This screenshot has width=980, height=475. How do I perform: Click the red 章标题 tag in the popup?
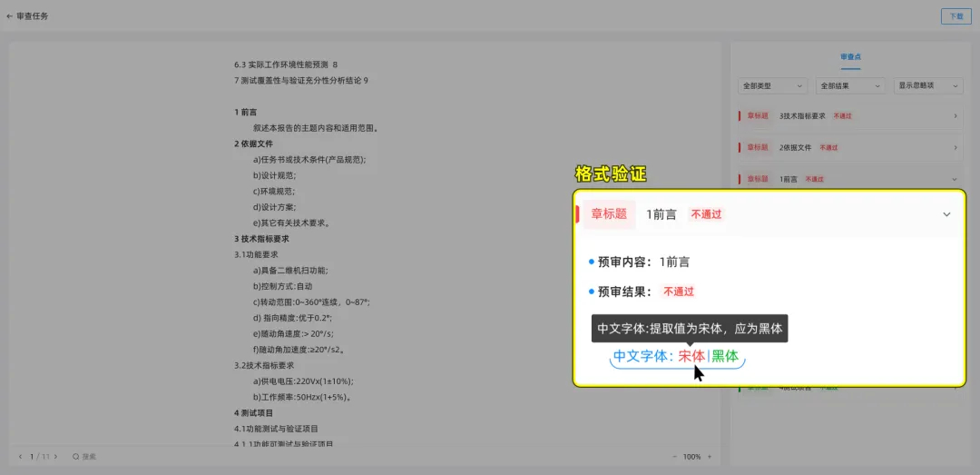coord(609,214)
